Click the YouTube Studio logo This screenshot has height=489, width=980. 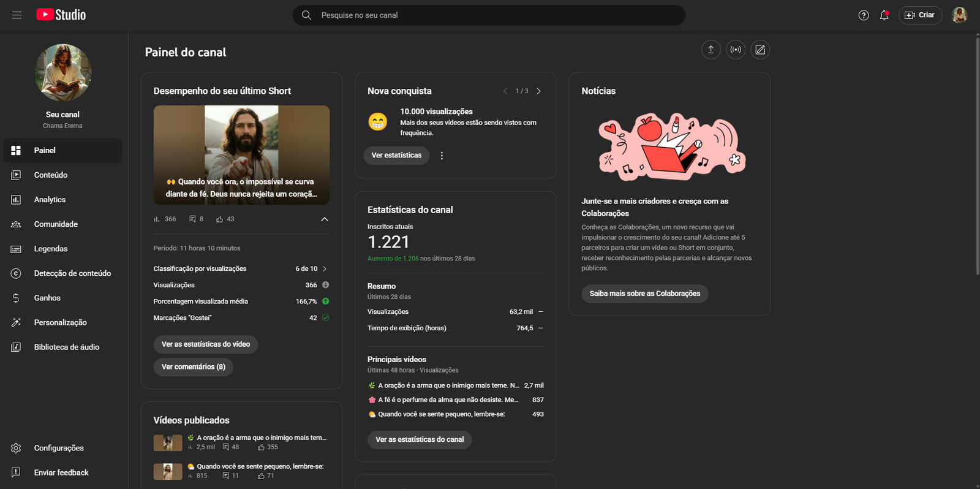(61, 15)
